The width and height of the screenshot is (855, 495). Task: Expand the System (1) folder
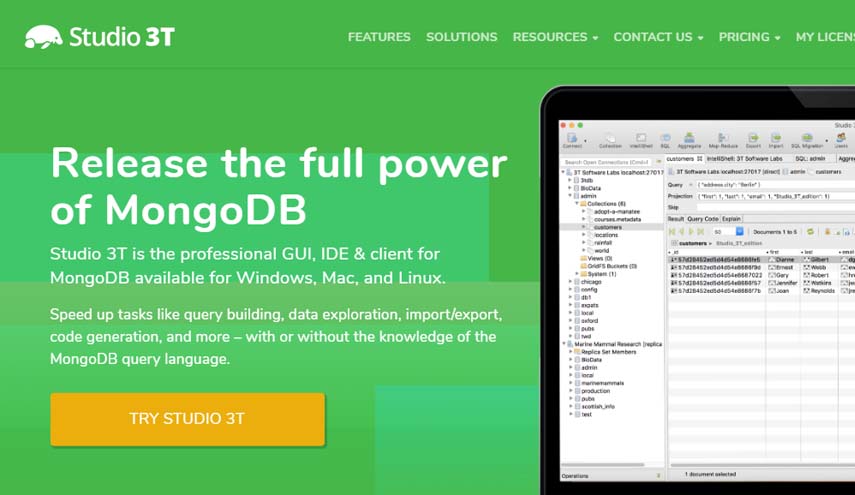(x=577, y=274)
